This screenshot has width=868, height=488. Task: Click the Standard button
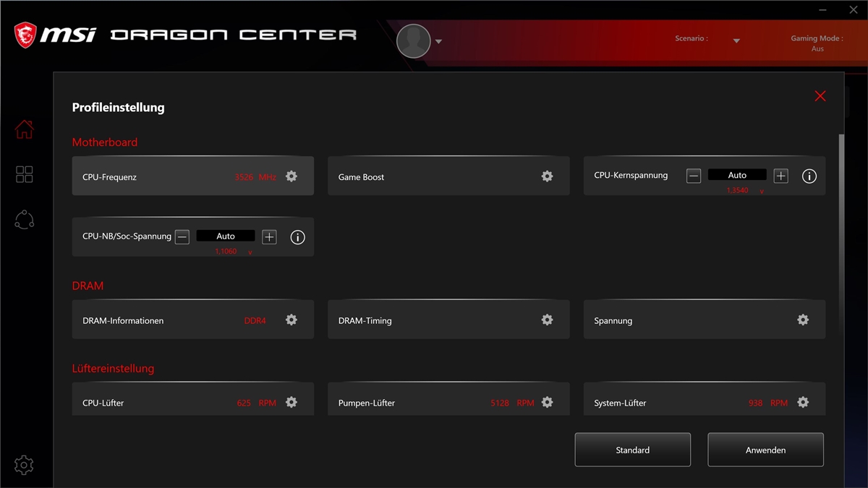pos(633,450)
